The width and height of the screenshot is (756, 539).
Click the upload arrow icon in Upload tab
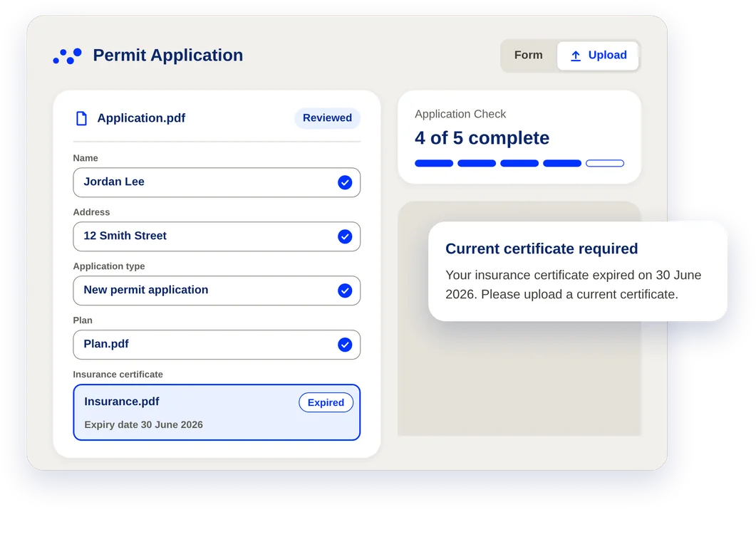[x=576, y=56]
